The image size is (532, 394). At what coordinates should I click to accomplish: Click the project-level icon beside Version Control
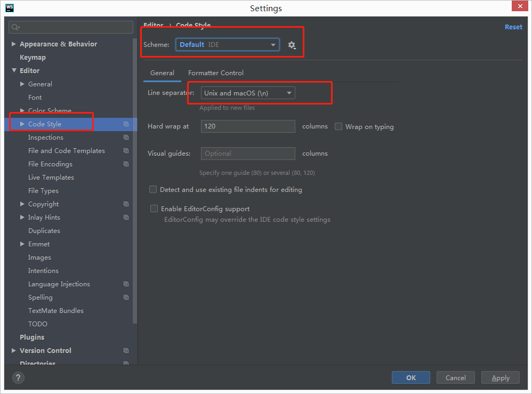click(x=126, y=351)
